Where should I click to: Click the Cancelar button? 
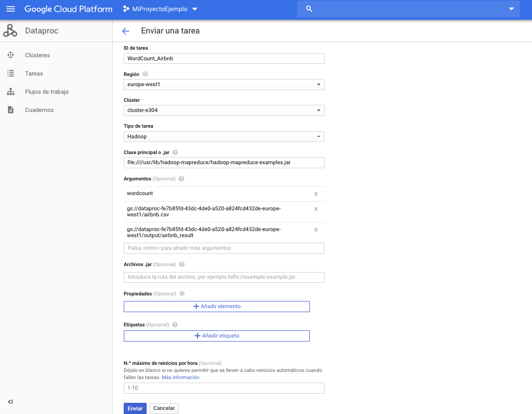(x=164, y=408)
